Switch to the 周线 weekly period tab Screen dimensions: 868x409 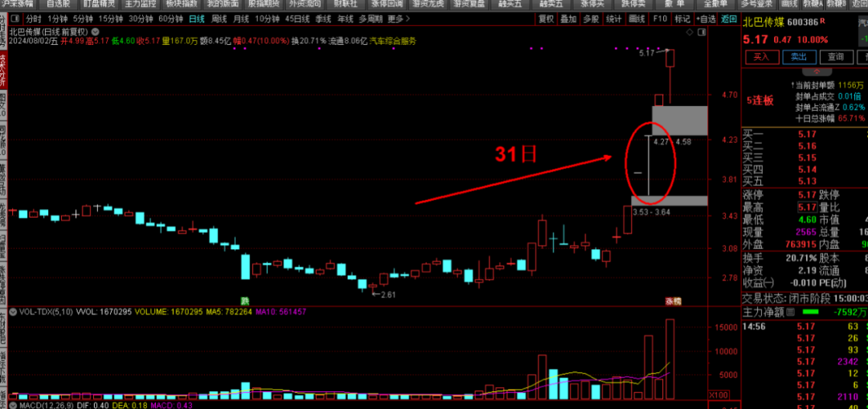tap(219, 18)
